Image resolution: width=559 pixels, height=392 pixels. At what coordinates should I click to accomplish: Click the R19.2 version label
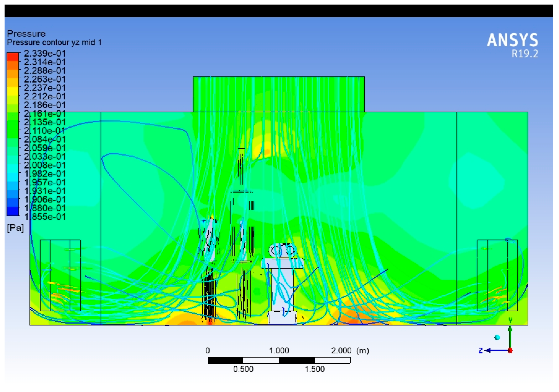(x=525, y=54)
